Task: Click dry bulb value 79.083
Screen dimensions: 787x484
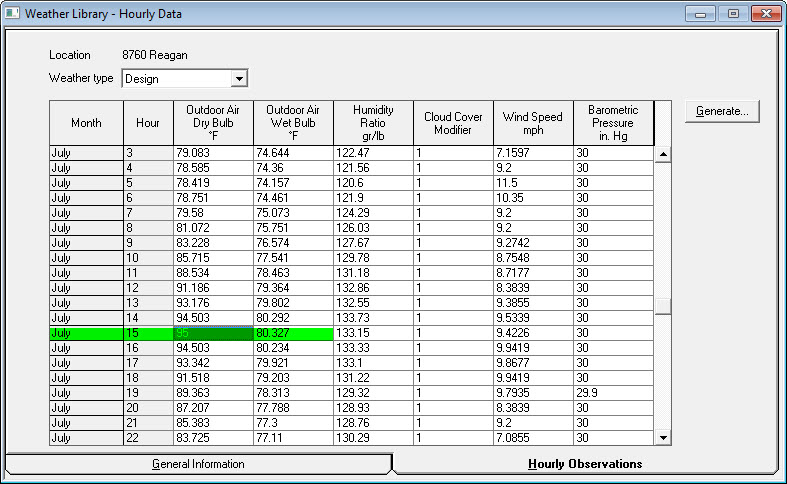Action: [213, 153]
